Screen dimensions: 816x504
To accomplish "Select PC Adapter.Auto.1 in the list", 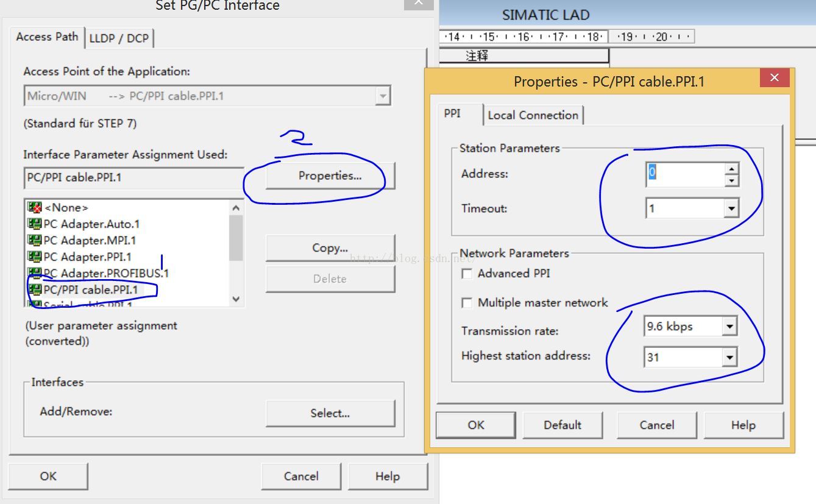I will tap(91, 224).
